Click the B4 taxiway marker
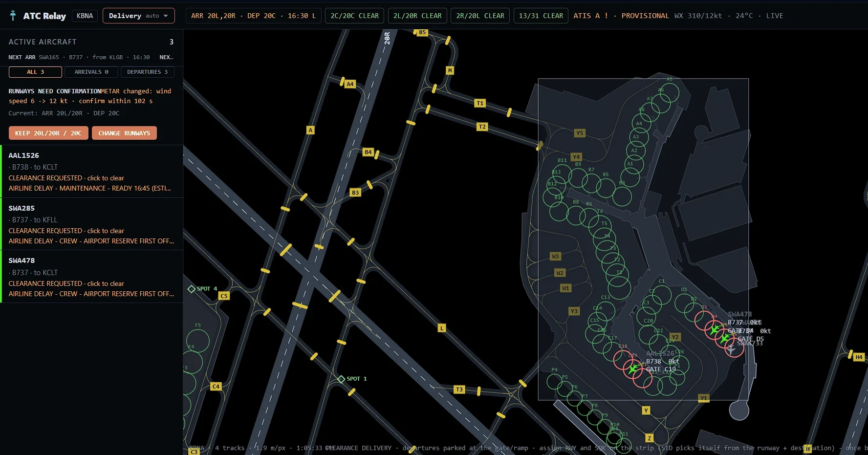 click(368, 152)
